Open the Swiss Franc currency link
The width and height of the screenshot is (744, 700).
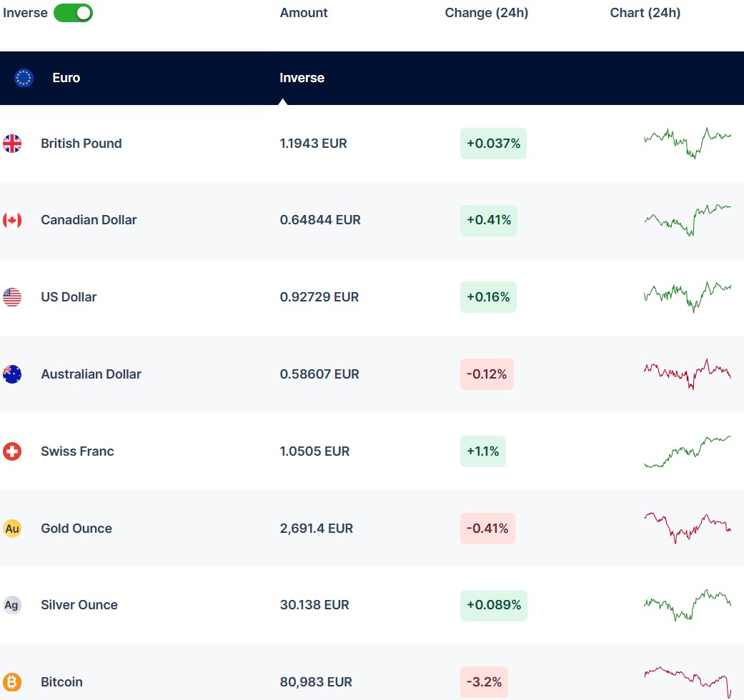point(77,451)
